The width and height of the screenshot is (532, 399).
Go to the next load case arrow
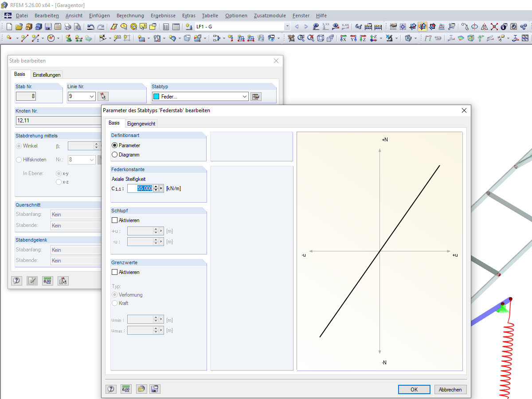point(306,27)
